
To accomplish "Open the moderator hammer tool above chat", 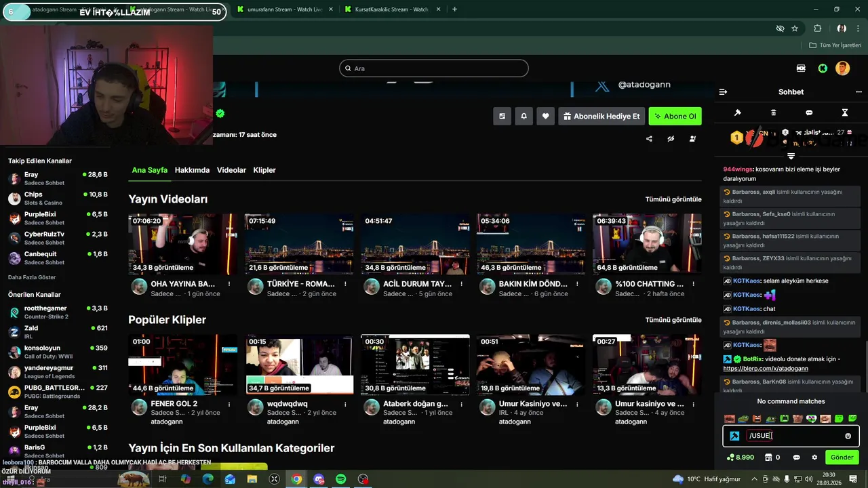I will [738, 113].
